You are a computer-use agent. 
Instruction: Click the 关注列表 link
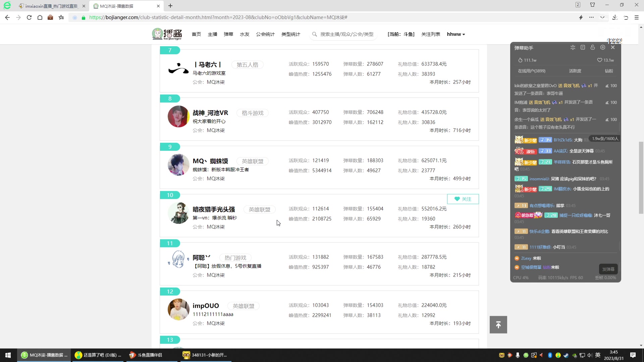[430, 34]
